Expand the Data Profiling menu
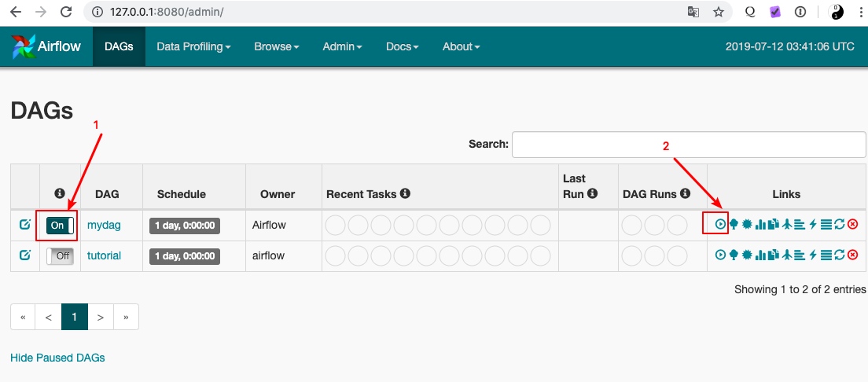Screen dimensions: 868x382 click(x=193, y=46)
